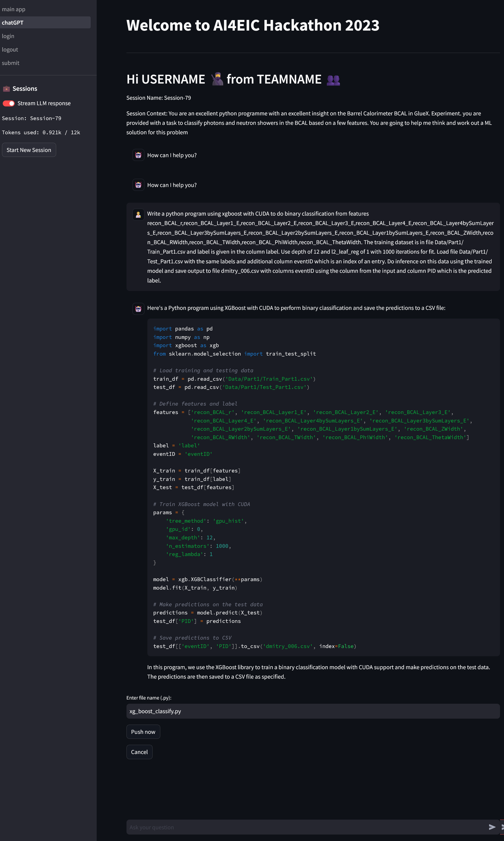Viewport: 504px width, 841px height.
Task: Open the logout page from sidebar
Action: [10, 50]
